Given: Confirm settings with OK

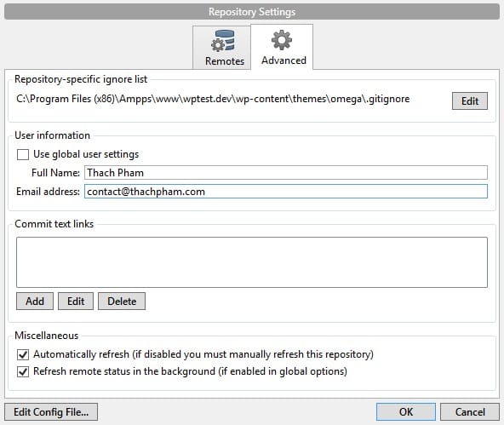Looking at the screenshot, I should pyautogui.click(x=406, y=412).
